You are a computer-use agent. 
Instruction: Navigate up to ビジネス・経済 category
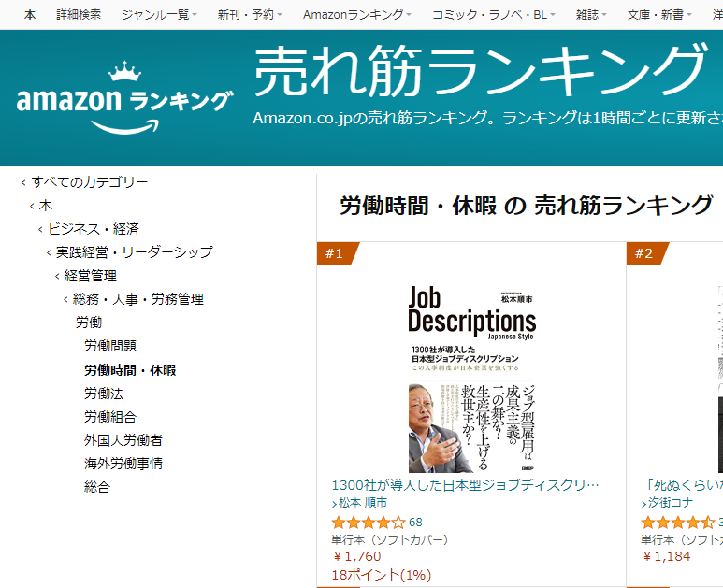coord(89,229)
